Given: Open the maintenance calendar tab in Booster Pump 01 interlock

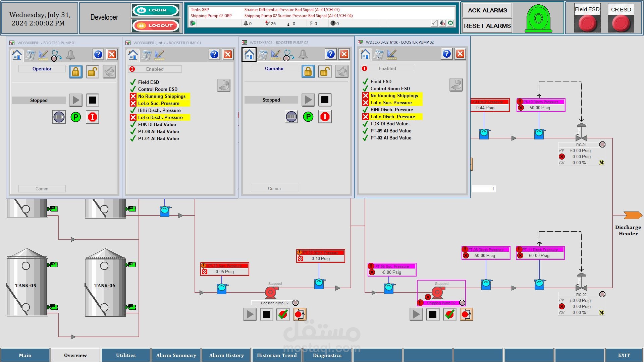Looking at the screenshot, I should click(x=146, y=55).
